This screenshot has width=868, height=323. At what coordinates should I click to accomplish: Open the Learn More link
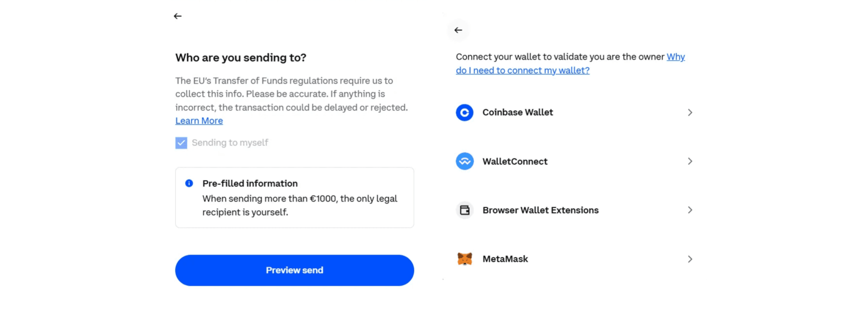pos(199,120)
